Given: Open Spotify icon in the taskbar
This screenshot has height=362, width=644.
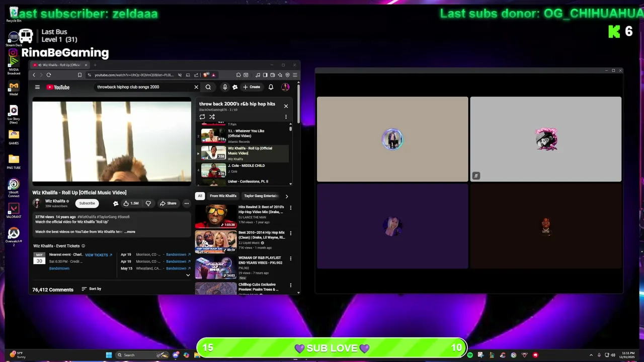Looking at the screenshot, I should point(470,355).
